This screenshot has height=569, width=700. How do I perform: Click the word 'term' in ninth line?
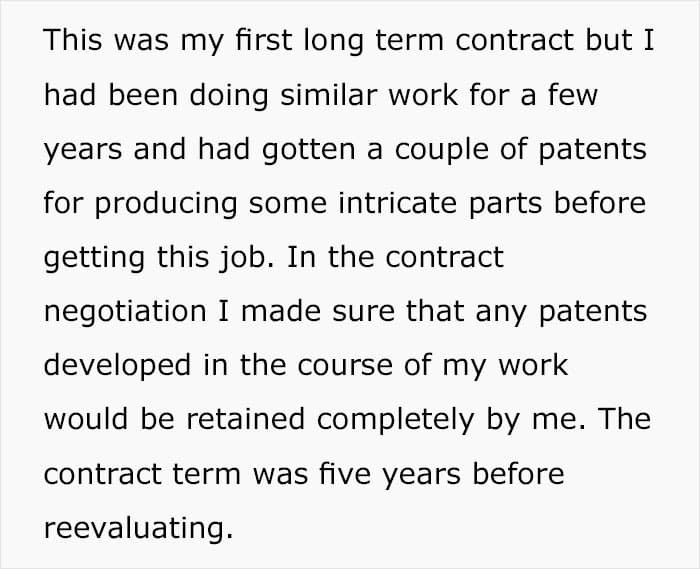207,473
